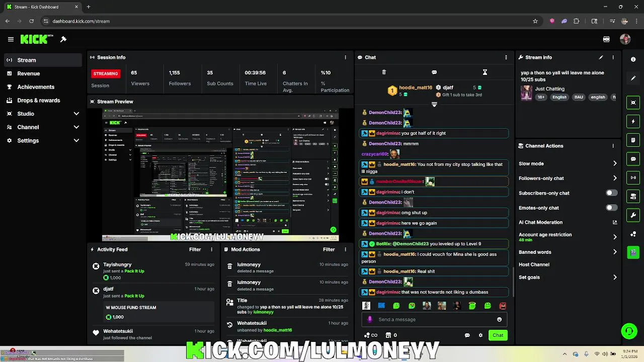644x362 pixels.
Task: Click hoodie_matt16 link in Mod Actions
Action: click(x=278, y=330)
